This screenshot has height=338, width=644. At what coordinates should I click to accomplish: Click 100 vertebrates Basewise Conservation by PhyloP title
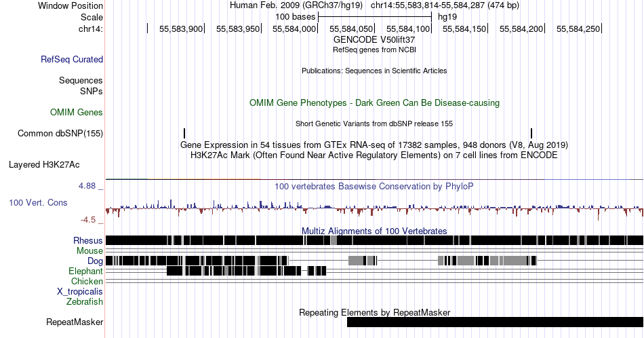(x=374, y=186)
